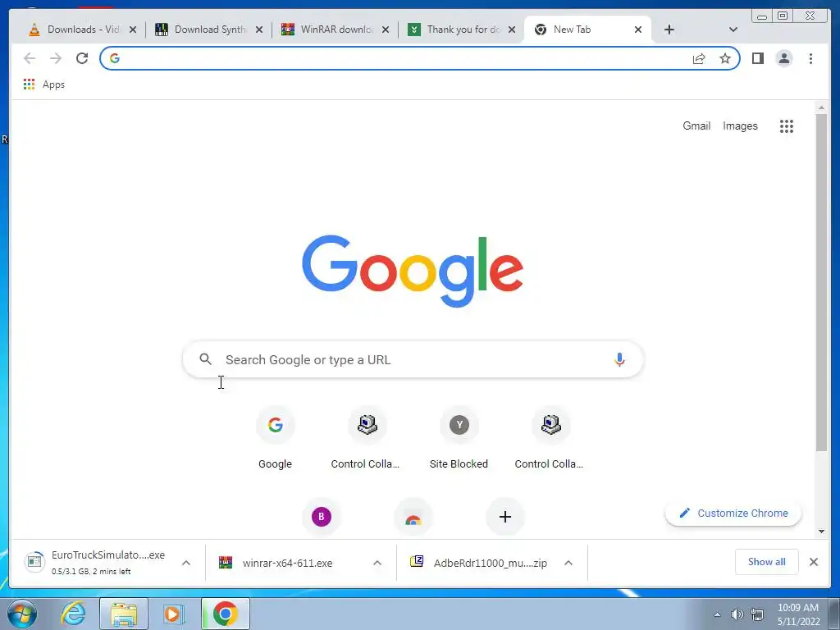Expand options for EuroTruckSimulator download
Viewport: 840px width, 630px height.
[x=186, y=563]
